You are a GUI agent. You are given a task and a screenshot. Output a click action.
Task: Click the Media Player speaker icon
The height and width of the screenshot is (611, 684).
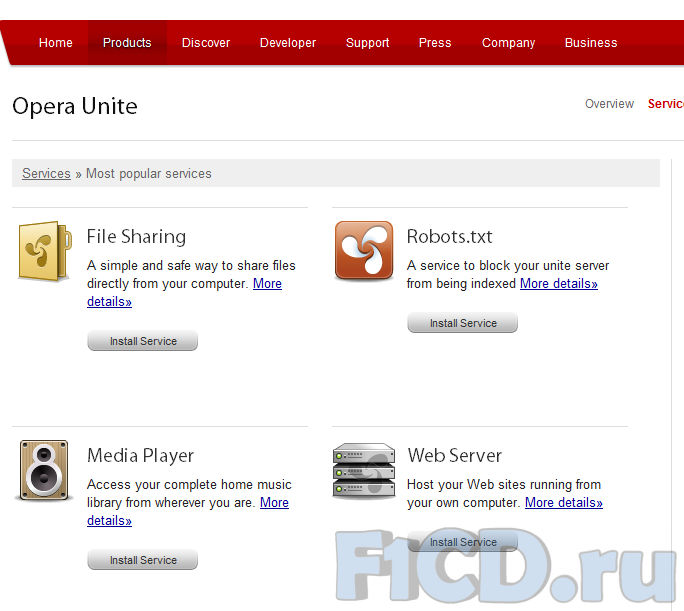(x=44, y=470)
